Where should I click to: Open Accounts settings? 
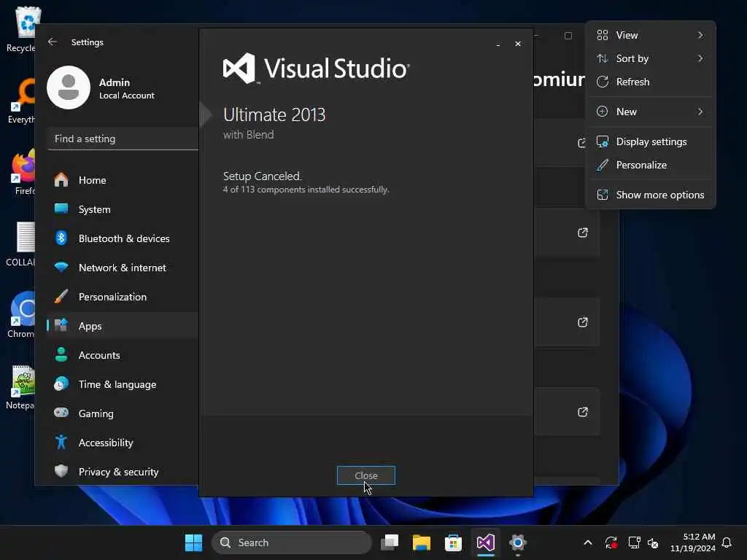(123, 355)
